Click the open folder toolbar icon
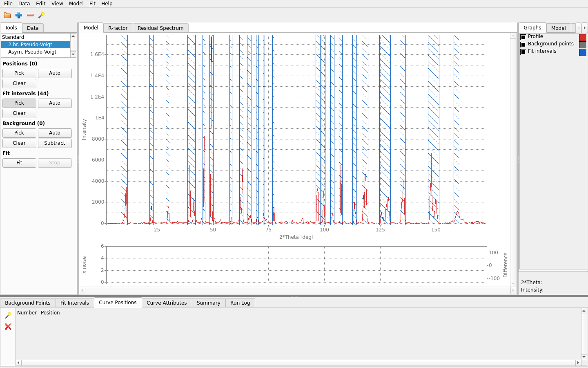This screenshot has width=588, height=368. tap(7, 15)
